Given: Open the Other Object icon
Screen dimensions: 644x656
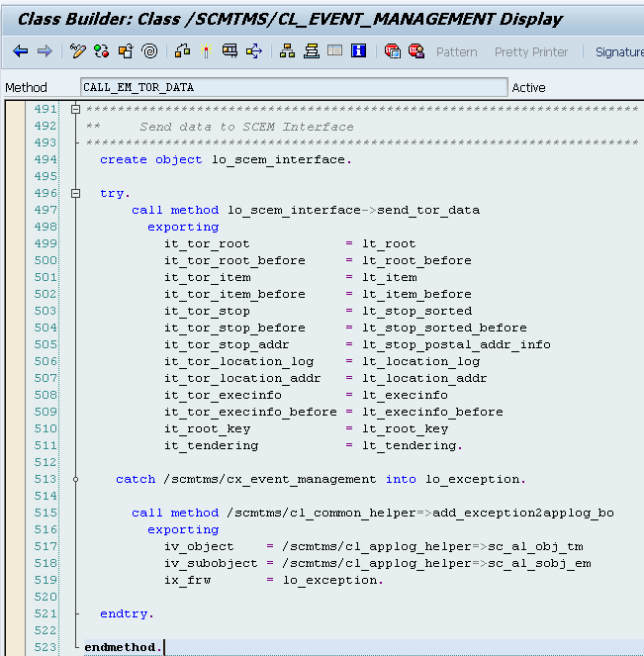Looking at the screenshot, I should pyautogui.click(x=126, y=51).
